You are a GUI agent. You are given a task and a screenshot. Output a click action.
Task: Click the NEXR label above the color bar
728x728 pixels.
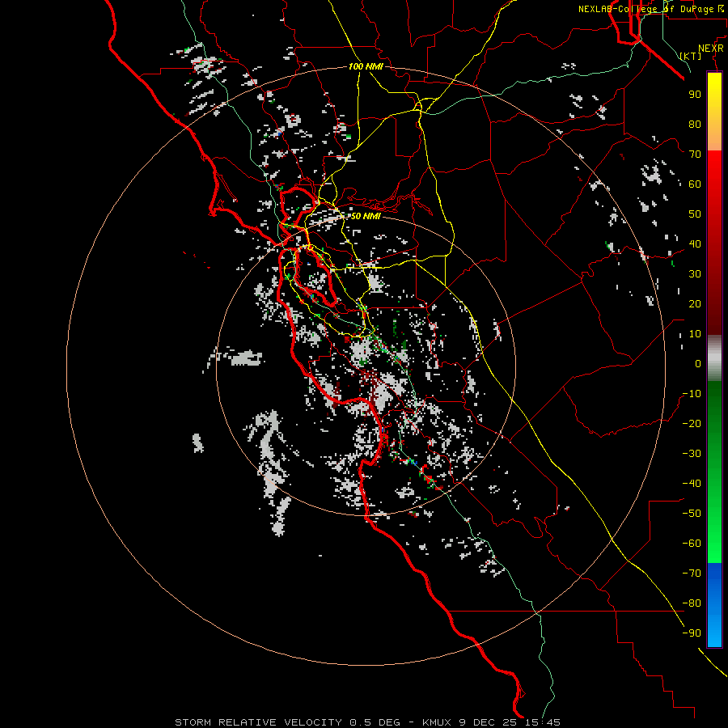711,49
